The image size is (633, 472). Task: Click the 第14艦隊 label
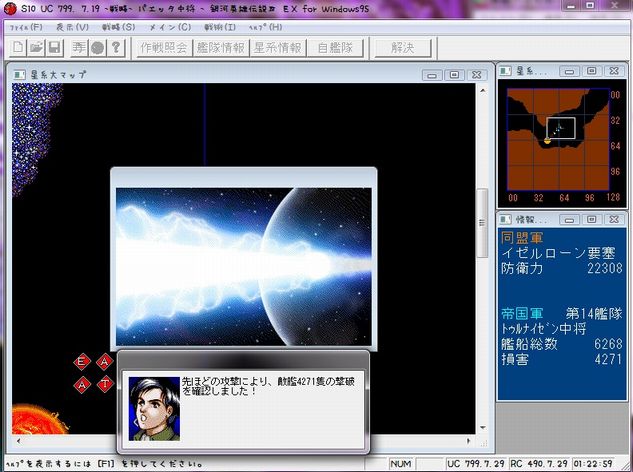click(x=594, y=314)
